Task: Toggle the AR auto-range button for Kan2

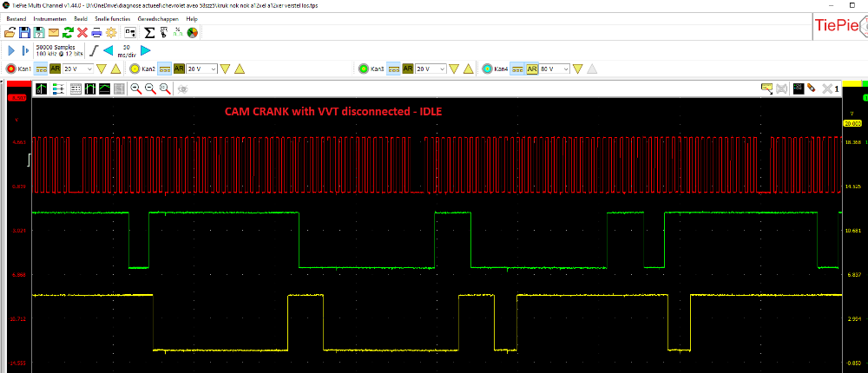Action: (180, 69)
